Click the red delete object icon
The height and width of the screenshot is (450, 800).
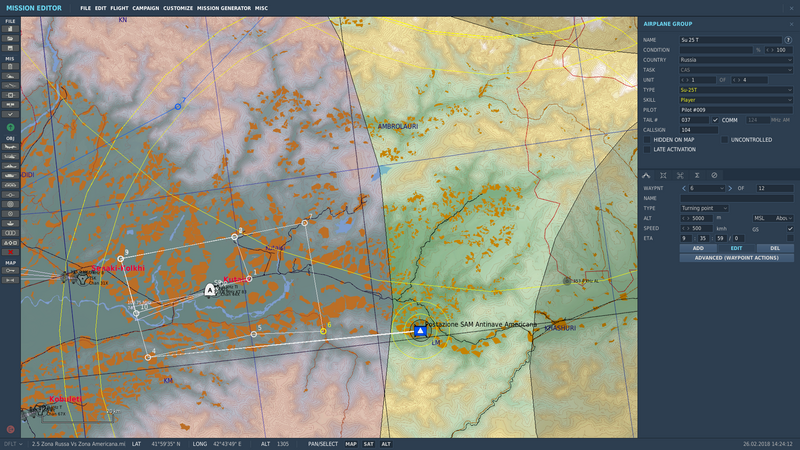tap(10, 252)
